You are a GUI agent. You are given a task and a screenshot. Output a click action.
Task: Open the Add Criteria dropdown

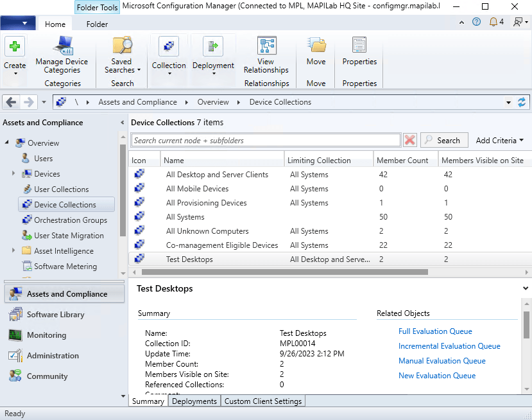[500, 140]
